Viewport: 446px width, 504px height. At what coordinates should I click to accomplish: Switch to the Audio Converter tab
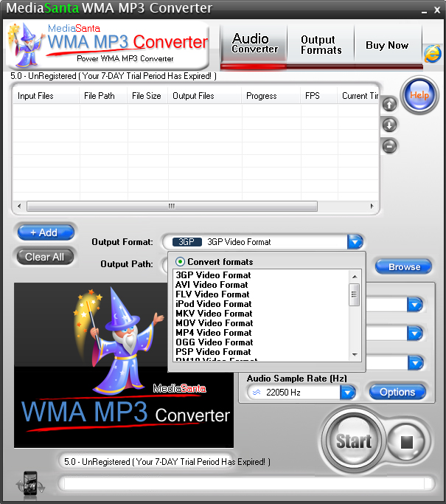pyautogui.click(x=254, y=44)
